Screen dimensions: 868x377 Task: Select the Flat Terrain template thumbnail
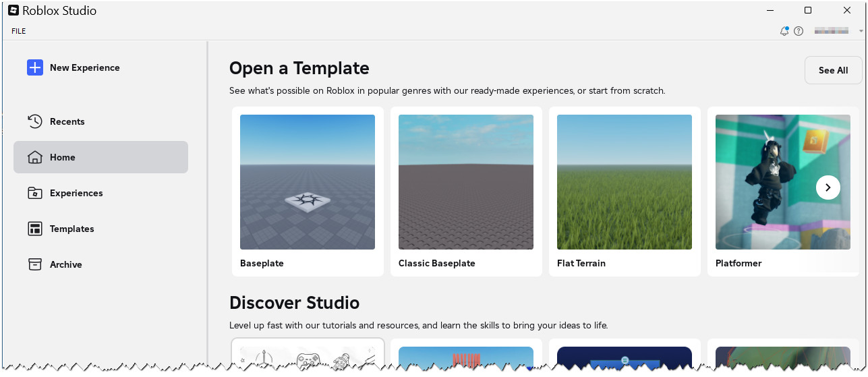pos(625,182)
